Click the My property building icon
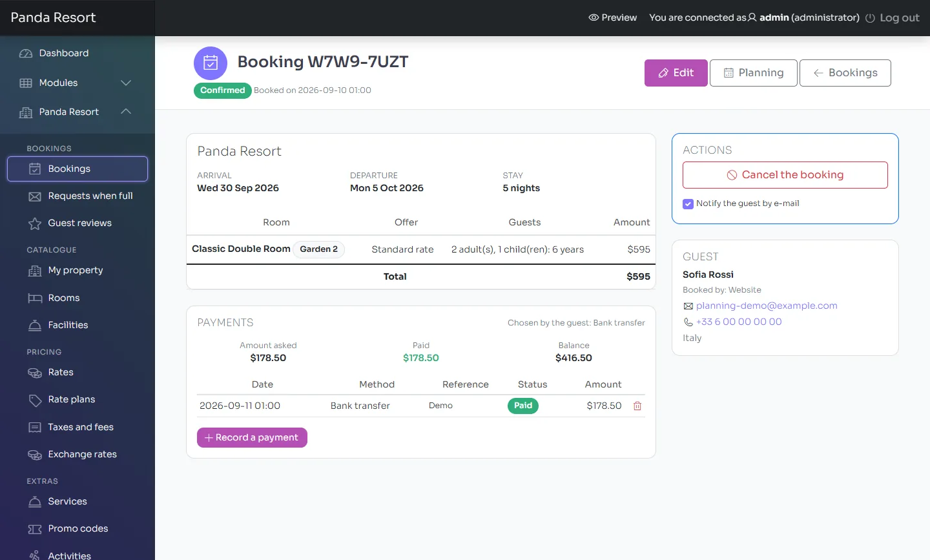 35,271
